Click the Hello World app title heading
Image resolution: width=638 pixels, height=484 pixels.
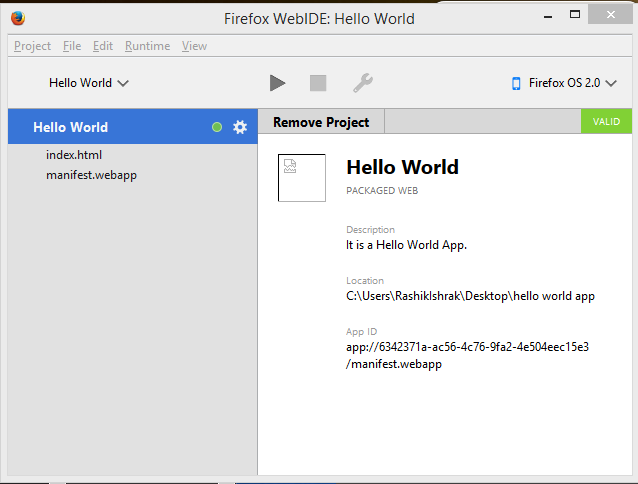coord(402,167)
